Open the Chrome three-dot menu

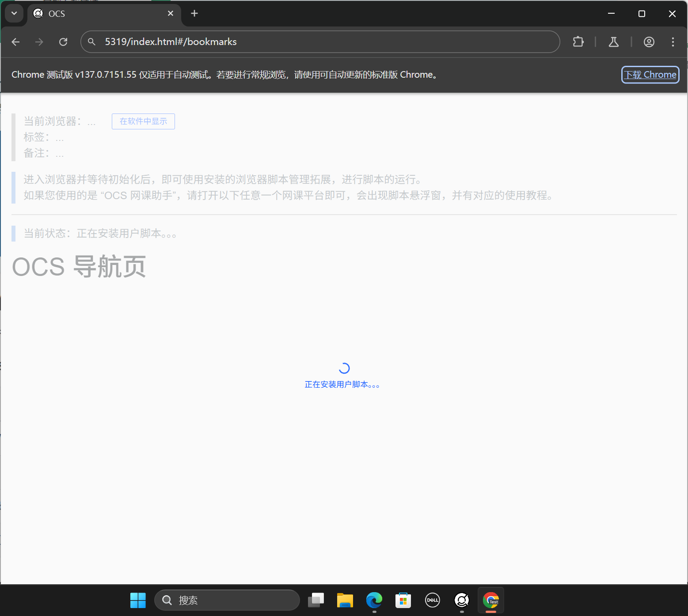click(x=673, y=42)
